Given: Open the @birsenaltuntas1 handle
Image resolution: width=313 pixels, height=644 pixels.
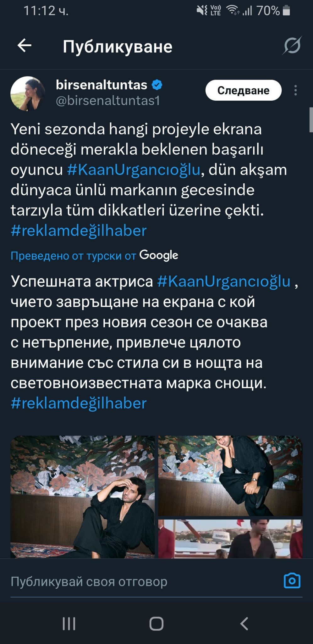Looking at the screenshot, I should [x=108, y=101].
